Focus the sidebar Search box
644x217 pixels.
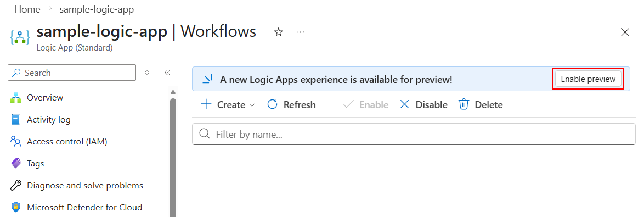[72, 73]
